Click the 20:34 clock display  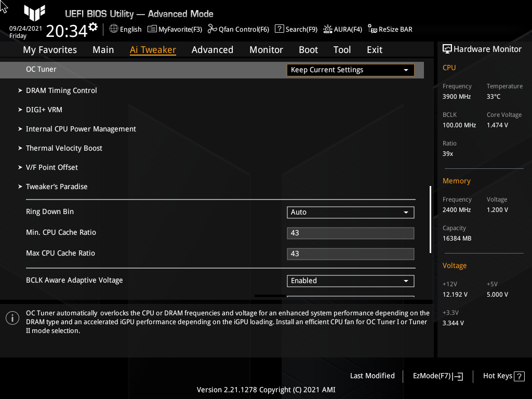pos(67,31)
